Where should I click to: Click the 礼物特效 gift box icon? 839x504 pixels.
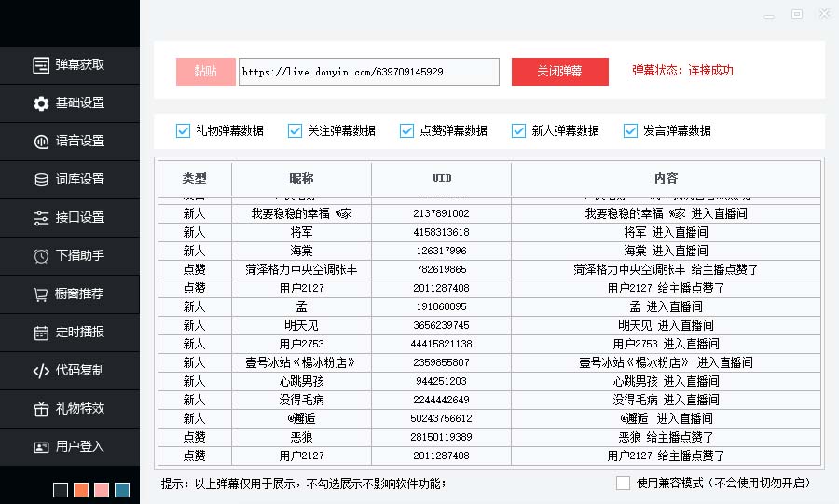[41, 409]
